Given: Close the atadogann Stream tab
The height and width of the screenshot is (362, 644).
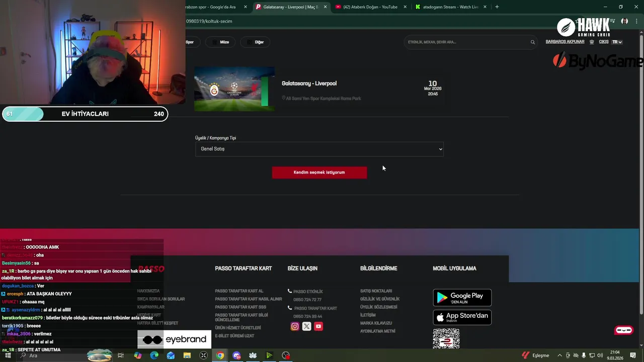Looking at the screenshot, I should pyautogui.click(x=485, y=7).
